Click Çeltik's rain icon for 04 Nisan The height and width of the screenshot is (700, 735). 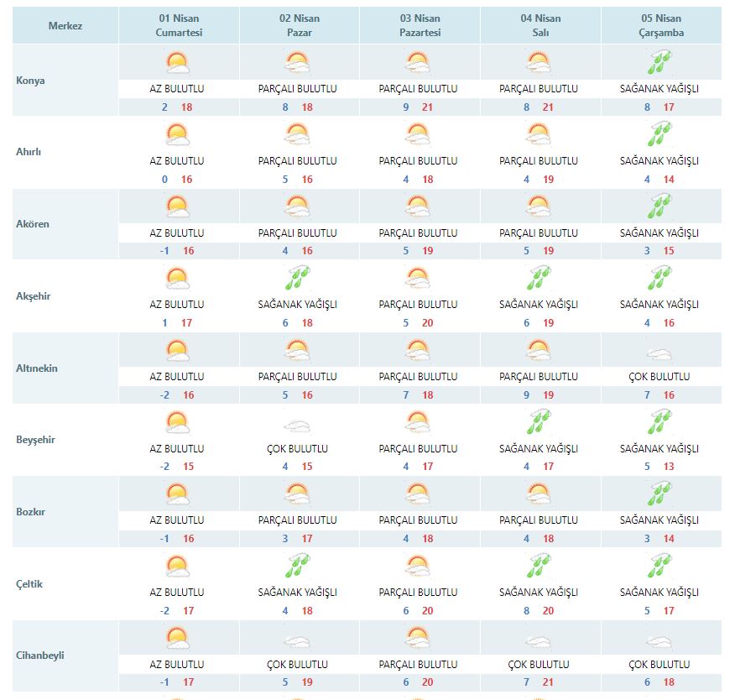pos(539,567)
